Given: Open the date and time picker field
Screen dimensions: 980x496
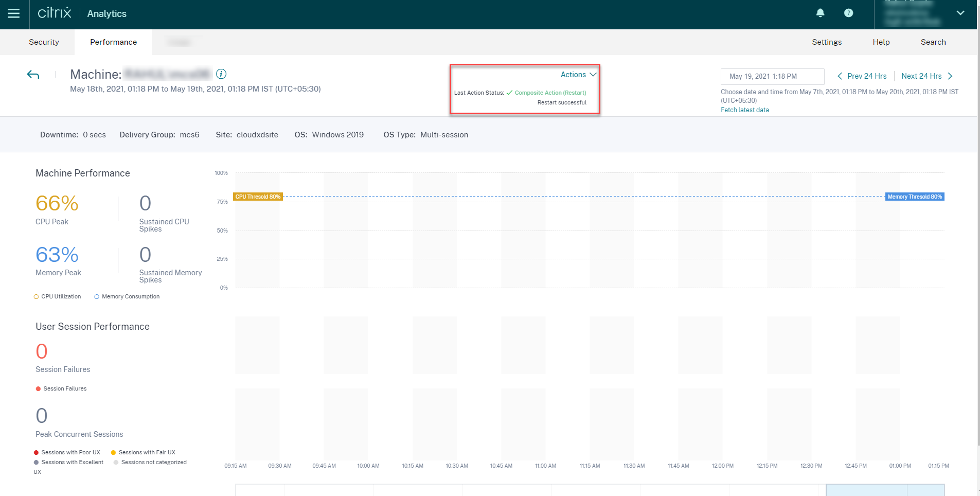Looking at the screenshot, I should click(x=772, y=77).
